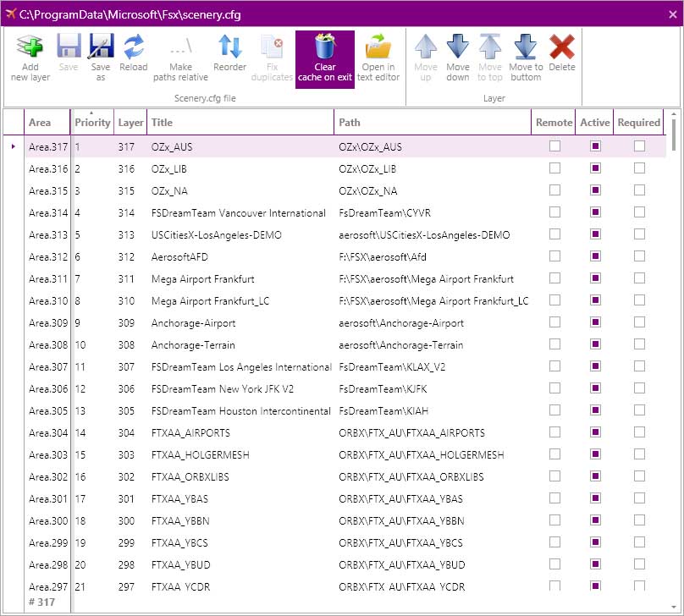
Task: Delete the selected layer
Action: [x=562, y=53]
